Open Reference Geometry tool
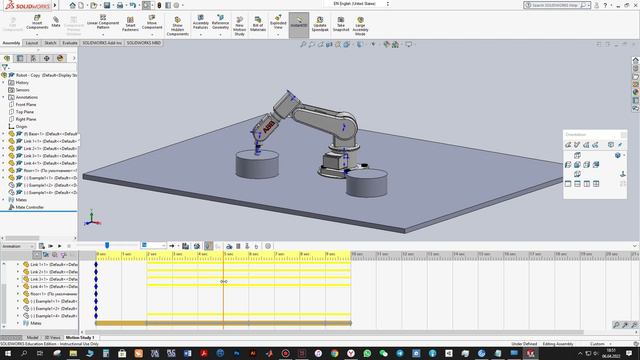 coord(220,22)
